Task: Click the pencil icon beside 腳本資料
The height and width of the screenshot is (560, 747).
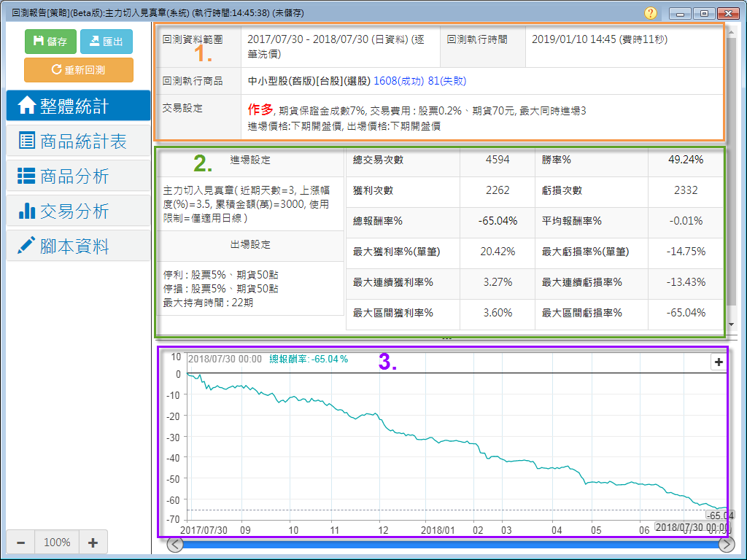Action: (x=26, y=246)
